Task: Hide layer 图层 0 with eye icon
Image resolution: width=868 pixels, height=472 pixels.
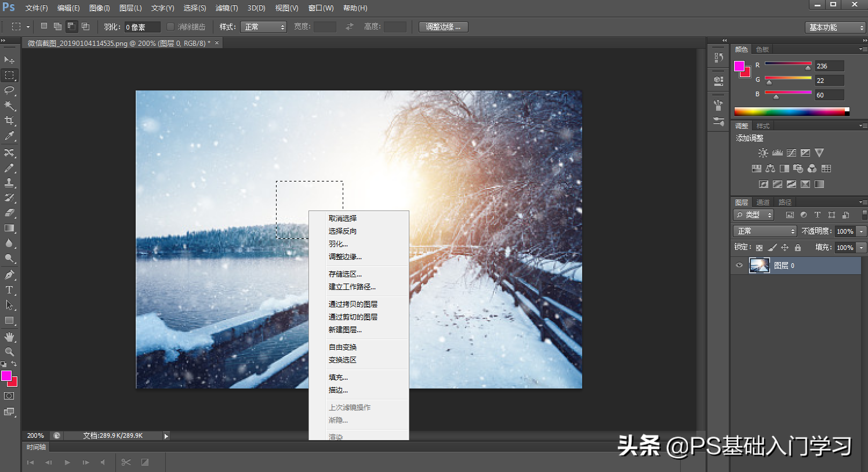Action: (x=739, y=266)
